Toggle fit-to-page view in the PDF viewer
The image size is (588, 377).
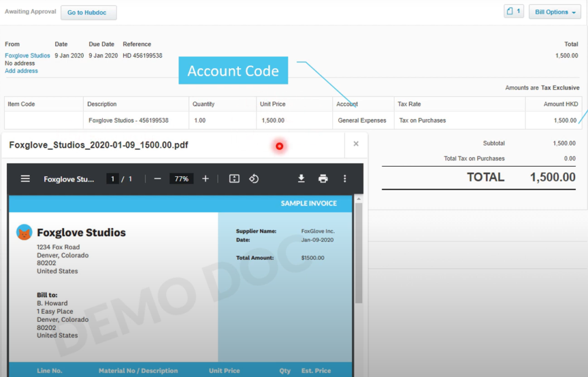point(234,178)
